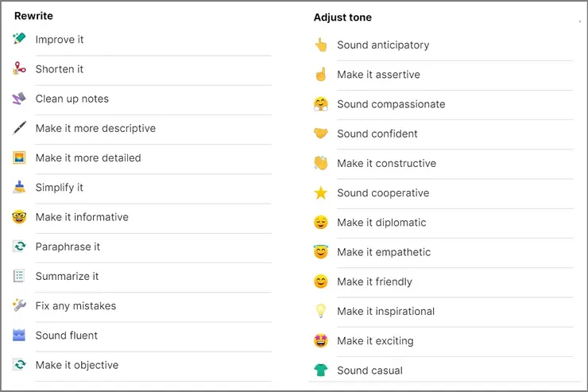Click the handshake icon for Sound confident

coord(320,134)
